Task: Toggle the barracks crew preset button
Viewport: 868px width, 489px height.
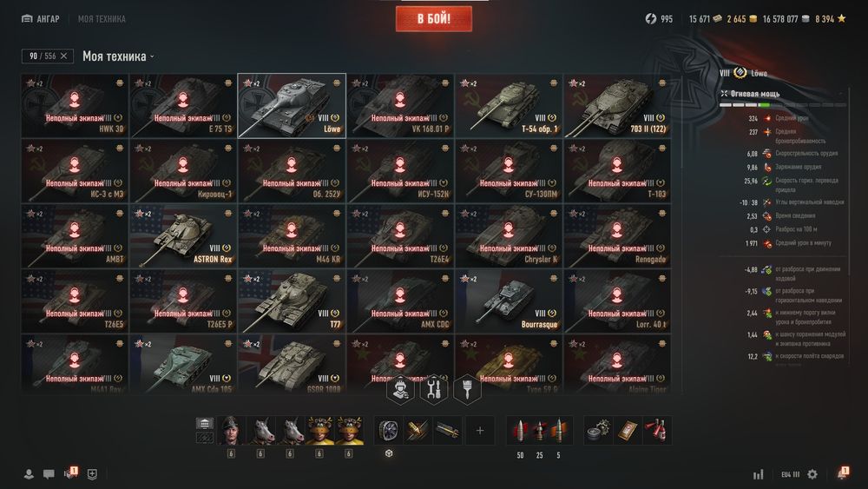Action: tap(205, 424)
